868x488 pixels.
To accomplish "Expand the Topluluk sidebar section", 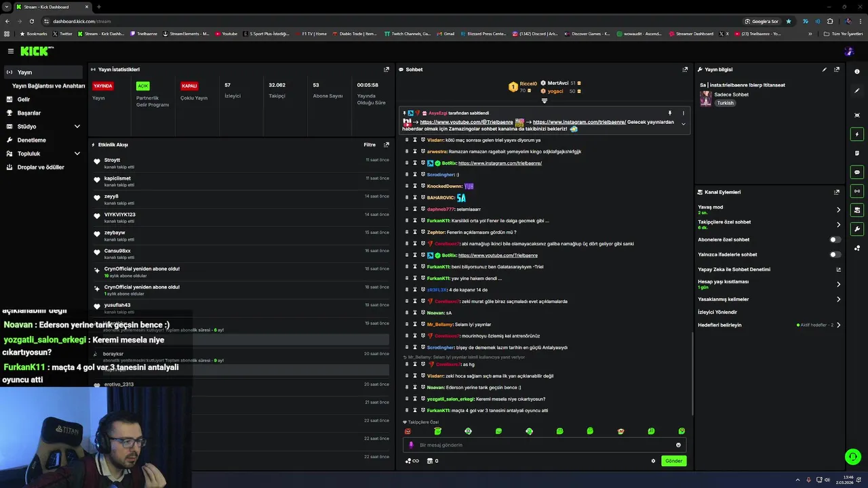I will click(x=77, y=154).
